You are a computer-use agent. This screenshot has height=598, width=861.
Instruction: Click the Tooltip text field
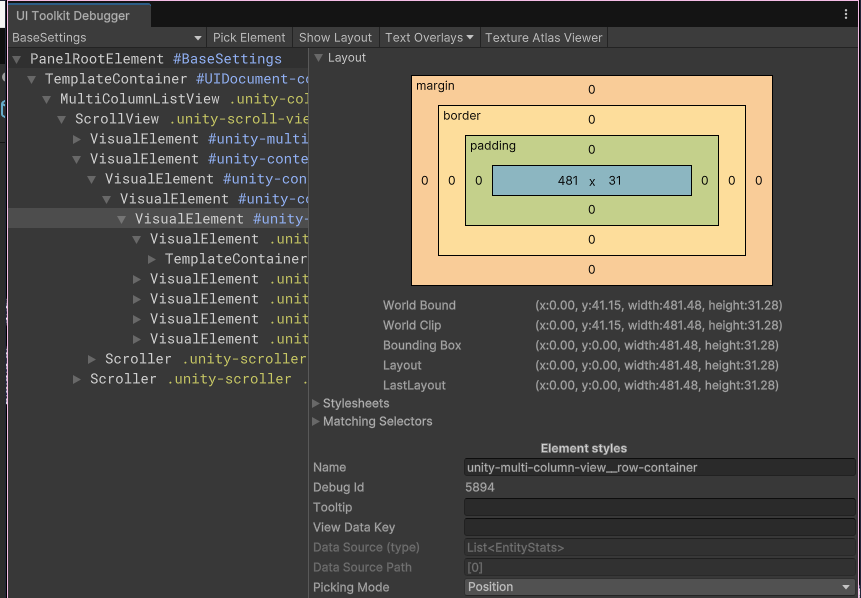click(x=659, y=507)
